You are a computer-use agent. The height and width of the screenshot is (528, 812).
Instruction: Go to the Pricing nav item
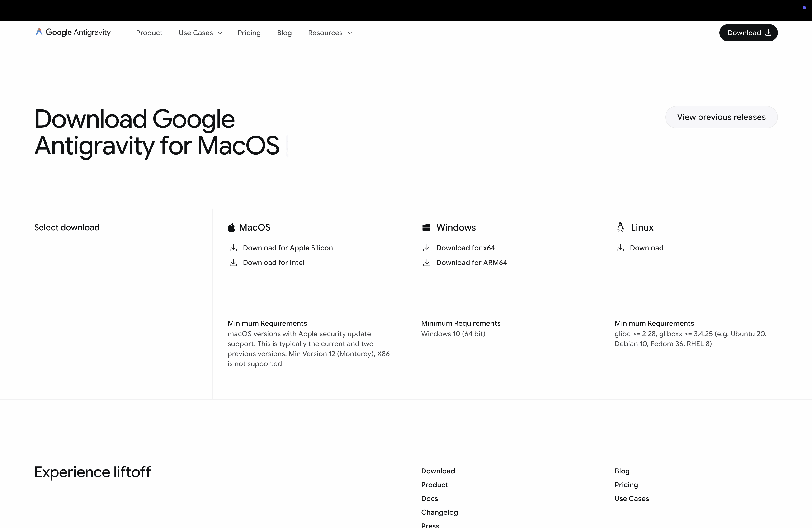point(249,33)
